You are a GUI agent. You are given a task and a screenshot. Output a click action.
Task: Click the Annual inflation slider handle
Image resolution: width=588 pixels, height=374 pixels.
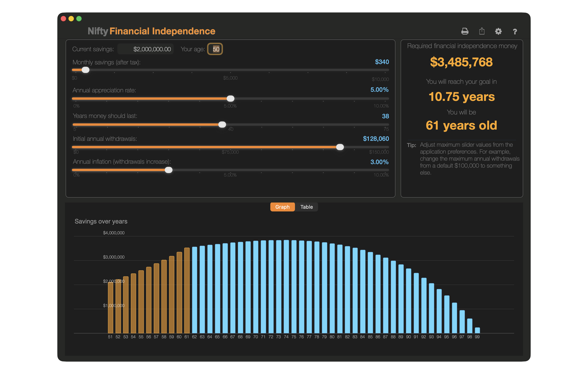pos(168,170)
